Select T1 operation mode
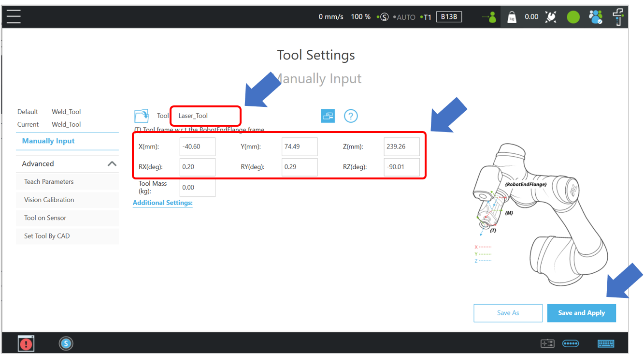The width and height of the screenshot is (644, 354). pos(427,17)
